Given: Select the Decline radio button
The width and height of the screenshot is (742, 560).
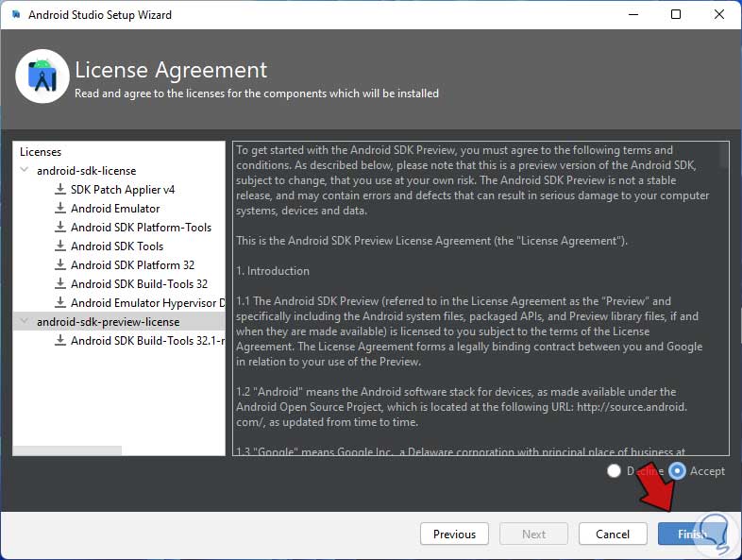Looking at the screenshot, I should point(614,471).
